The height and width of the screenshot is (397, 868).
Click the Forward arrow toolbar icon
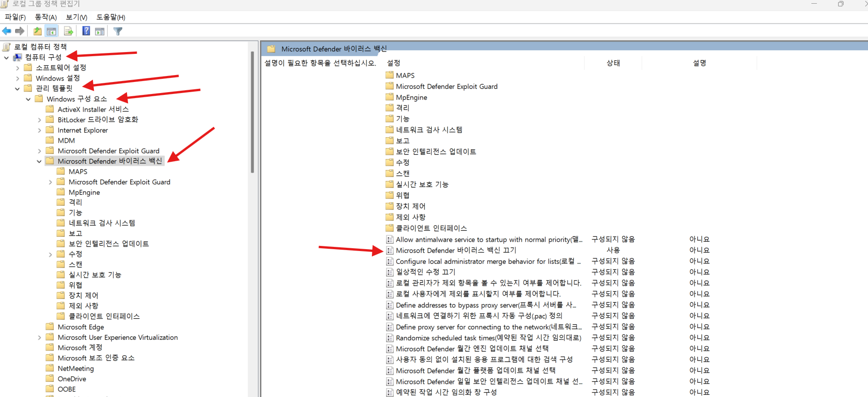click(x=20, y=31)
